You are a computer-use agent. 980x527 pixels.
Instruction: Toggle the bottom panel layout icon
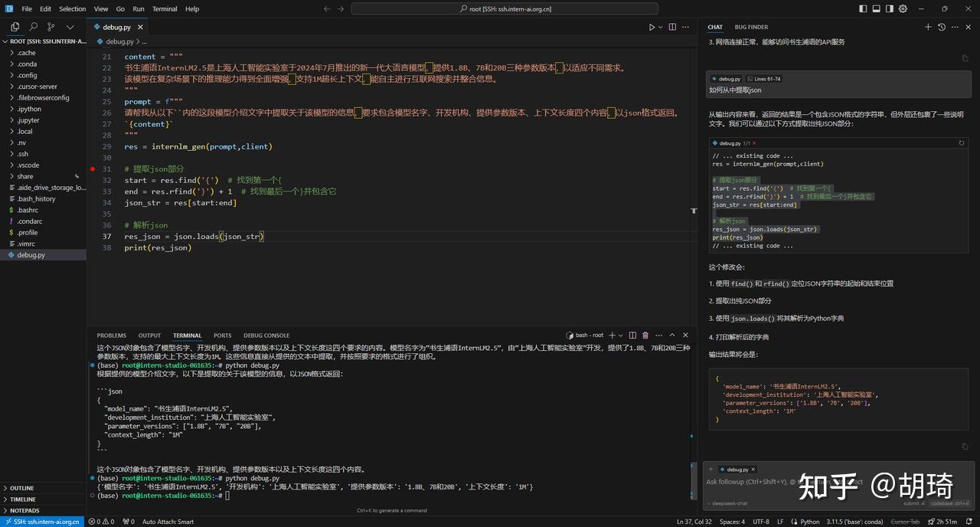[x=877, y=9]
